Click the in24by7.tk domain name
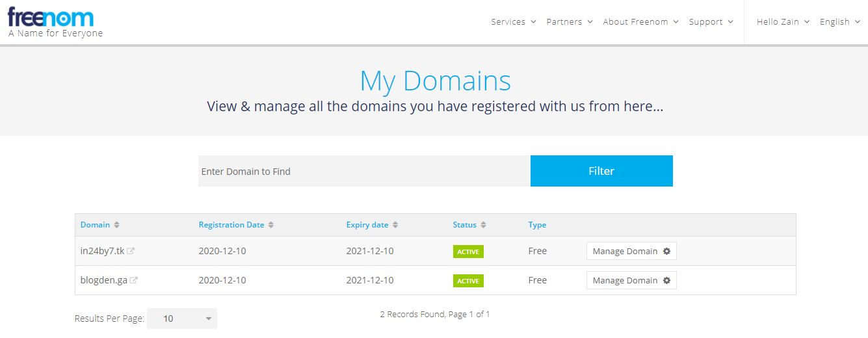This screenshot has width=868, height=338. pyautogui.click(x=102, y=251)
